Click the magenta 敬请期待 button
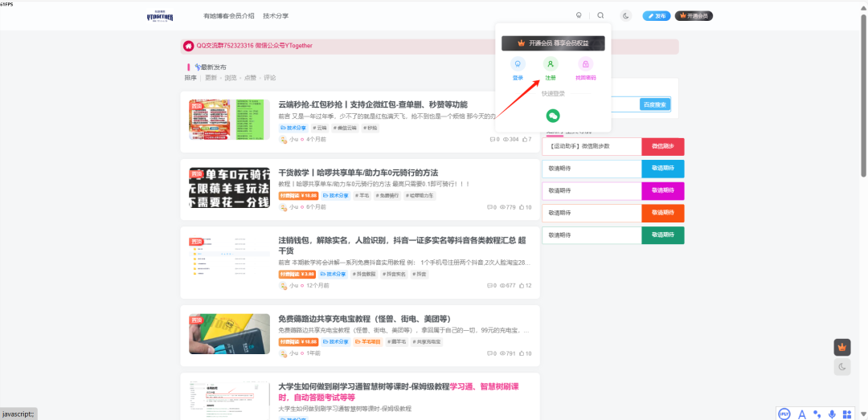The width and height of the screenshot is (868, 420). point(663,191)
